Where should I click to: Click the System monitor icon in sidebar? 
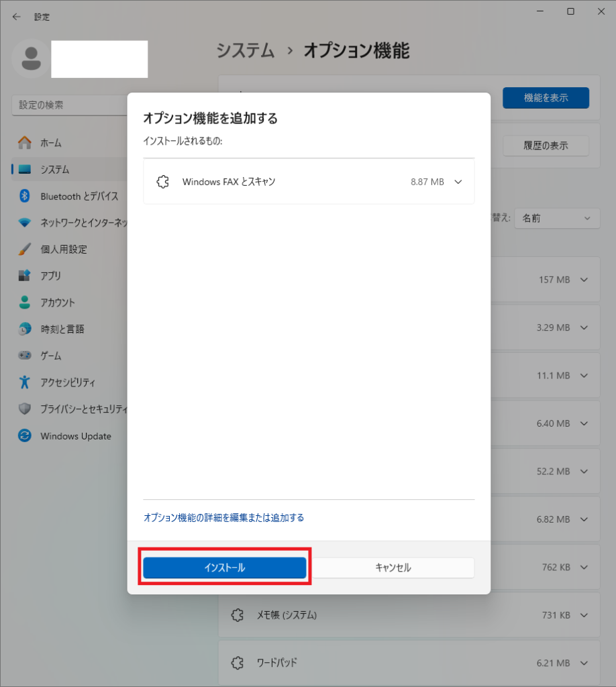pyautogui.click(x=25, y=169)
